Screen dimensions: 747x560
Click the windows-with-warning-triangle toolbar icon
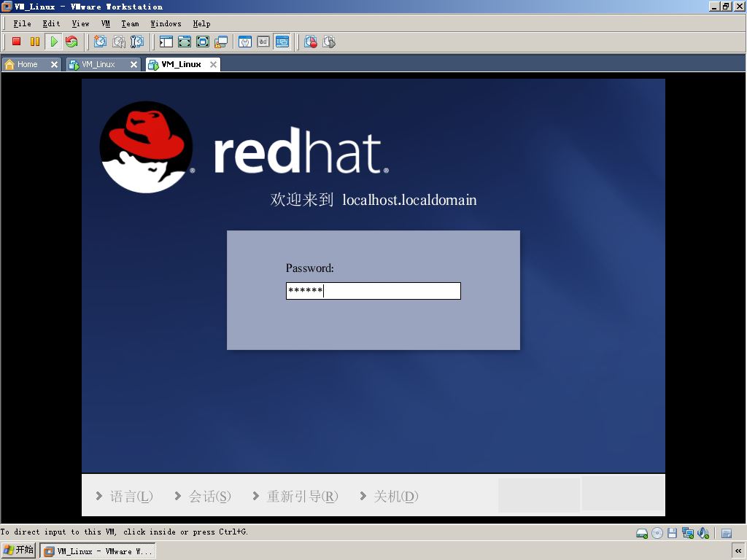[220, 42]
